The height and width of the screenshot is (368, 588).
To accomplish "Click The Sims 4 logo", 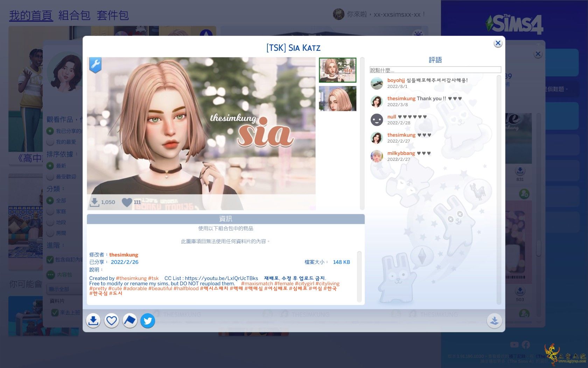I will click(x=514, y=24).
